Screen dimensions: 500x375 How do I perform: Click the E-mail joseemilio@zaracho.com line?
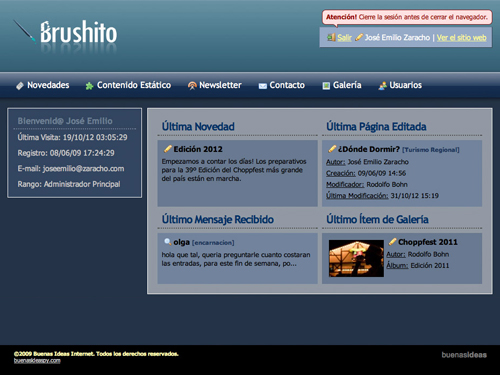[71, 169]
